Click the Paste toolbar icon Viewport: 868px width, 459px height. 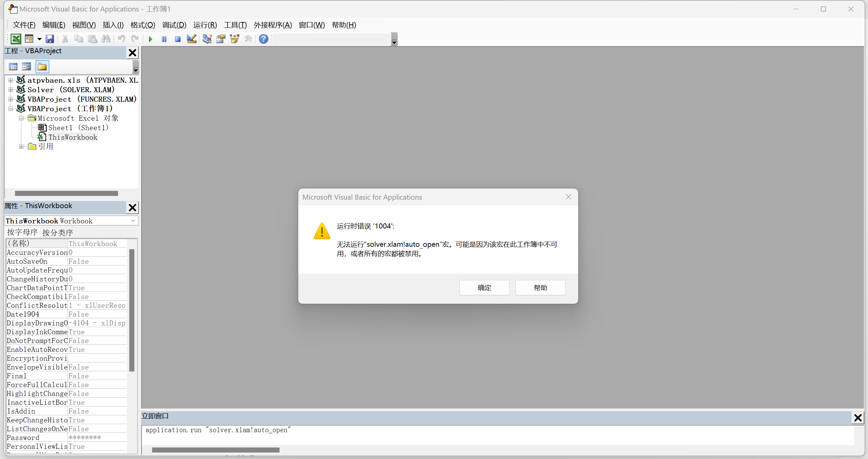92,39
